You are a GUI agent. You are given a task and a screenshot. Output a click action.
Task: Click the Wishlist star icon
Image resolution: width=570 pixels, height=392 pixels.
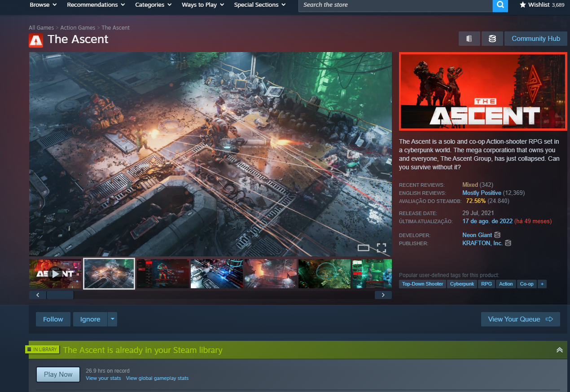click(523, 4)
